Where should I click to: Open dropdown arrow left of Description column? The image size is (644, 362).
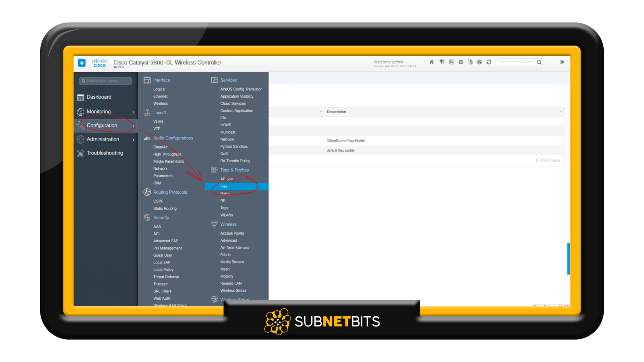tap(321, 112)
